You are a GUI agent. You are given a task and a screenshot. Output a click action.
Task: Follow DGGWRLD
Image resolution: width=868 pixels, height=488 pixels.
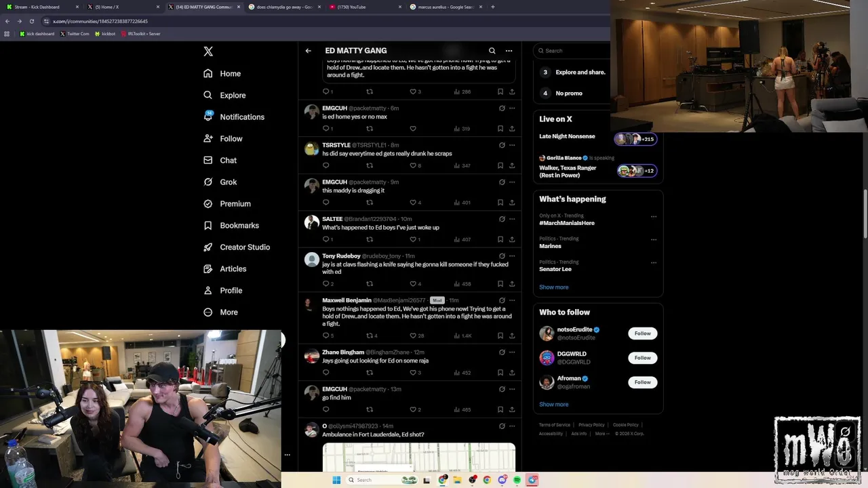click(x=642, y=358)
